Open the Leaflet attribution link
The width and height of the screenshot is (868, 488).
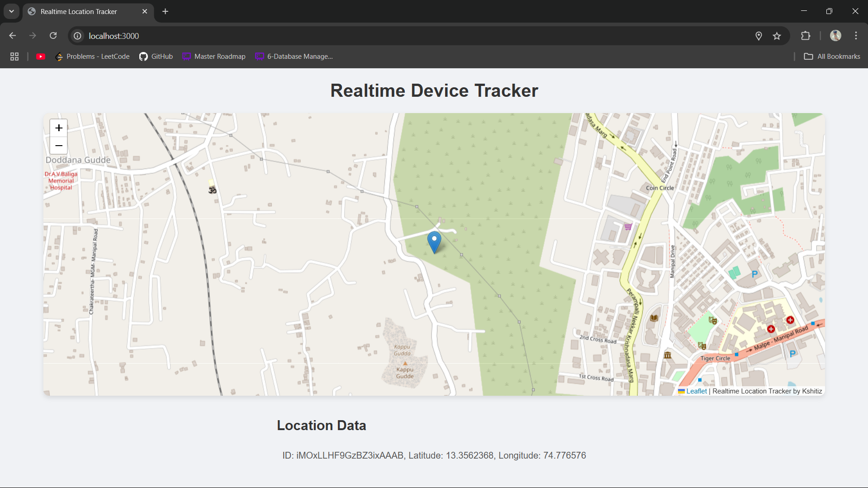pos(696,391)
